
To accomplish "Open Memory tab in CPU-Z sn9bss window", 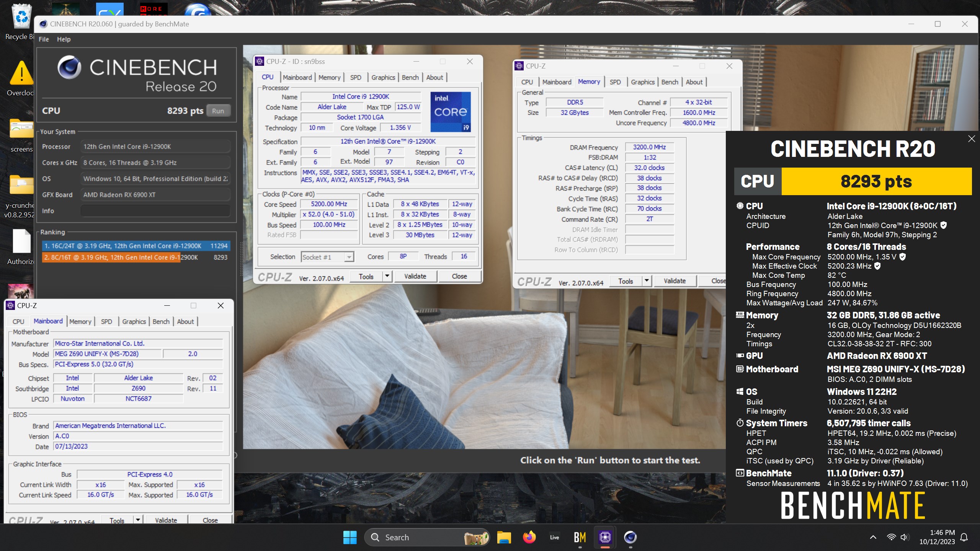I will click(x=329, y=77).
